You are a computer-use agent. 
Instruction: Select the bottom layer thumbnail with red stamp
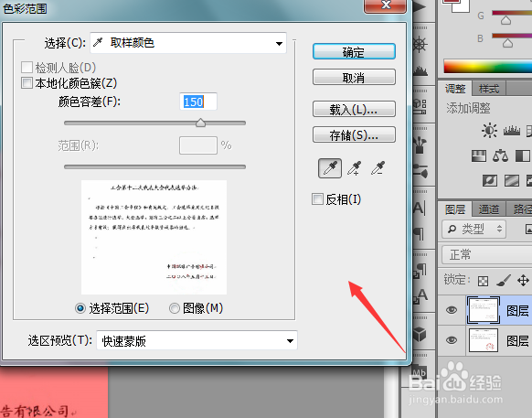click(484, 340)
